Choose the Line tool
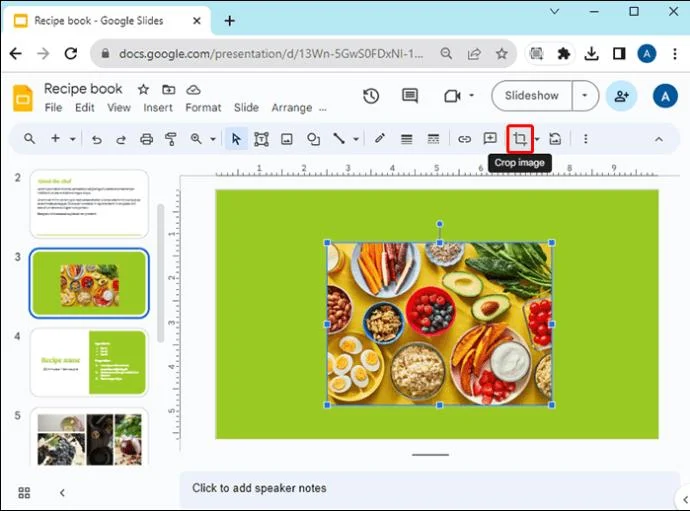 point(339,139)
